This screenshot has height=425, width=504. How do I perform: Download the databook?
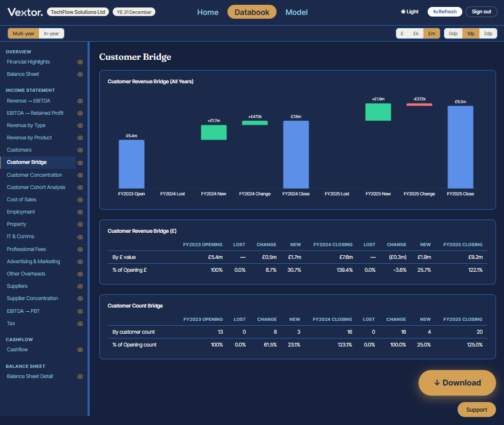click(x=457, y=383)
